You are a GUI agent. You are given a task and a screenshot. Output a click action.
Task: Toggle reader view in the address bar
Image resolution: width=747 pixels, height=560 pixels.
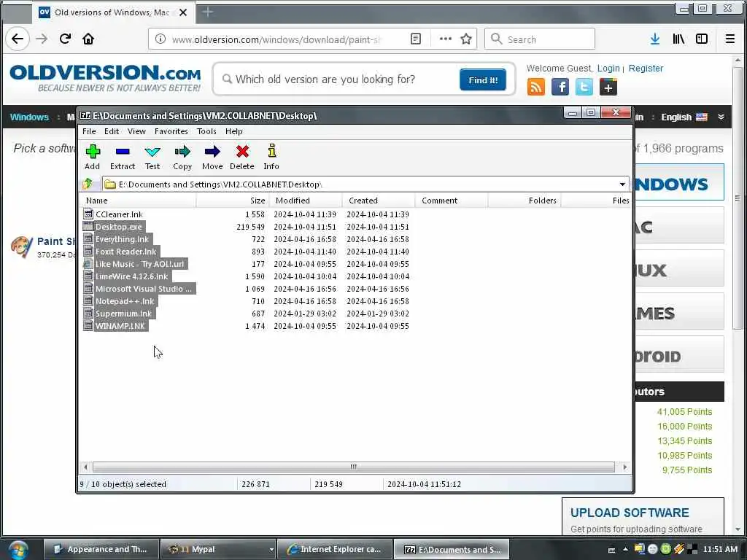415,39
